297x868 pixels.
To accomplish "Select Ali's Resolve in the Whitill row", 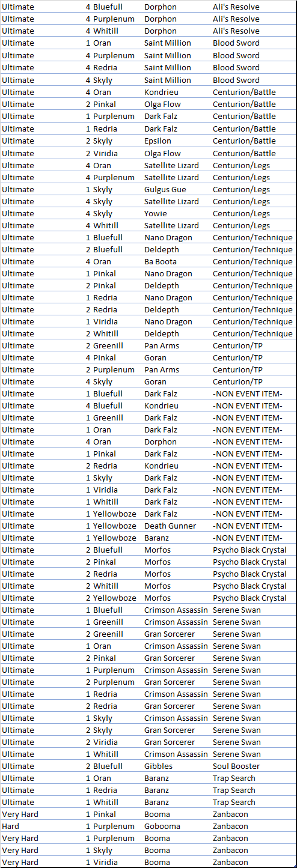I will (x=236, y=31).
